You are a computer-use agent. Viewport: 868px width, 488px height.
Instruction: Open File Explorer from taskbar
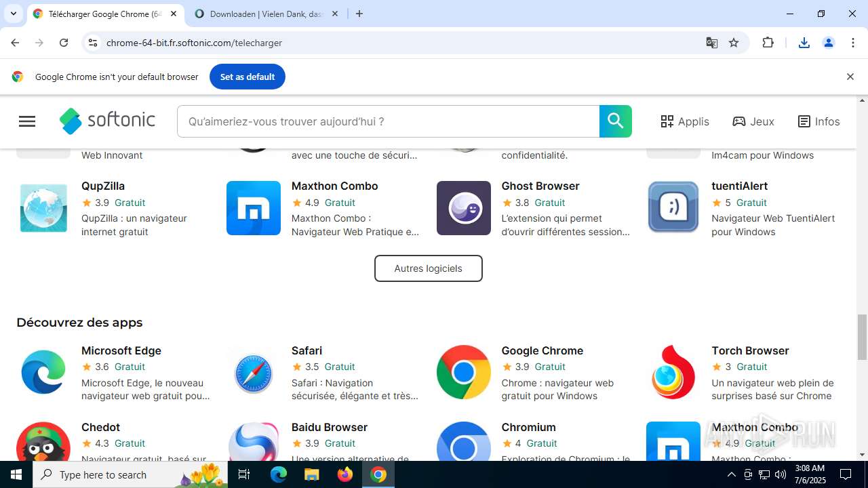coord(312,474)
